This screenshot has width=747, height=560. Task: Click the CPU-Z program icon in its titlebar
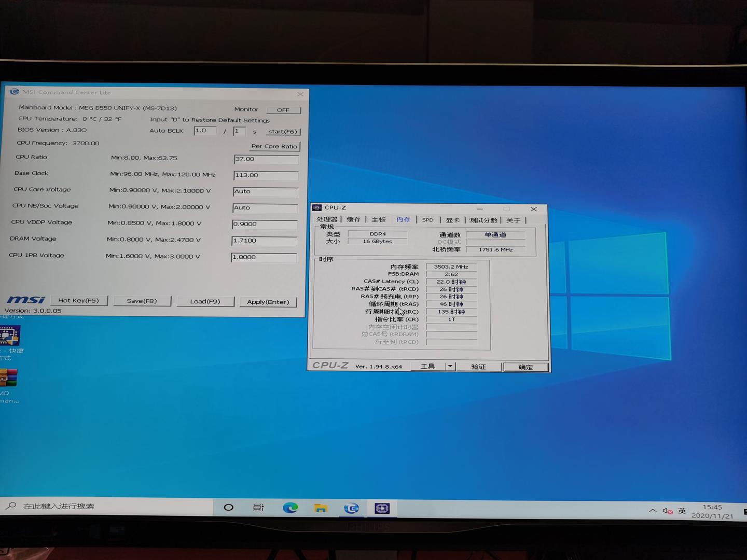pyautogui.click(x=317, y=207)
